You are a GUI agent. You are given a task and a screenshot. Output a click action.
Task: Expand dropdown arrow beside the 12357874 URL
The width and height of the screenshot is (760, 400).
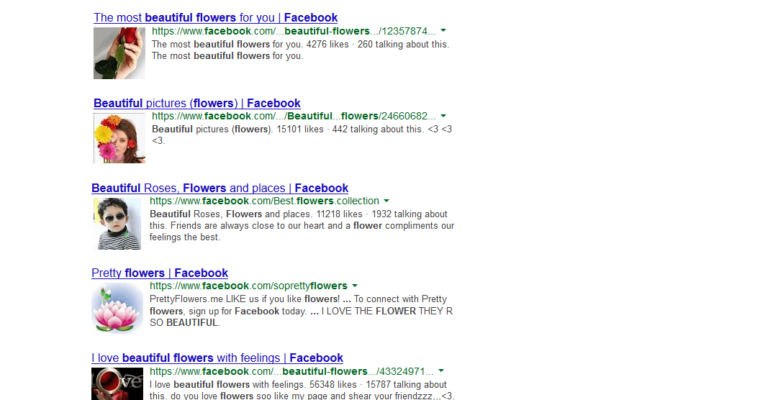(443, 31)
